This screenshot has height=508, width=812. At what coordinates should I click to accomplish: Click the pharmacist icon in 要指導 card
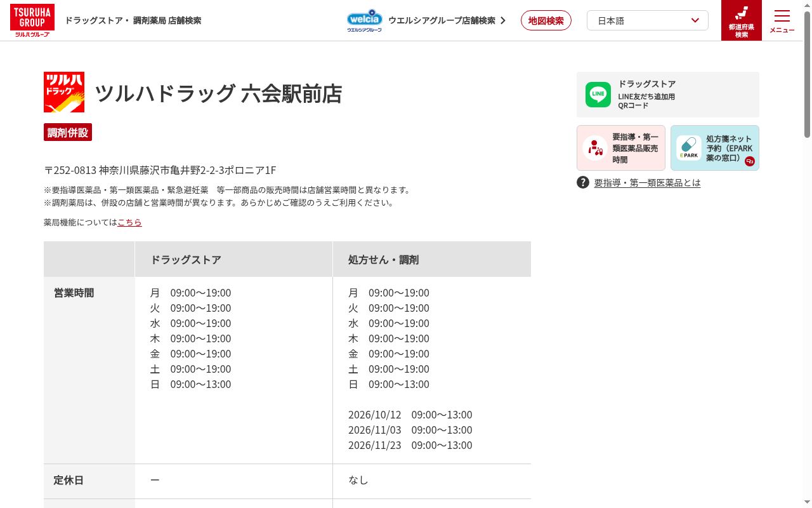(595, 148)
